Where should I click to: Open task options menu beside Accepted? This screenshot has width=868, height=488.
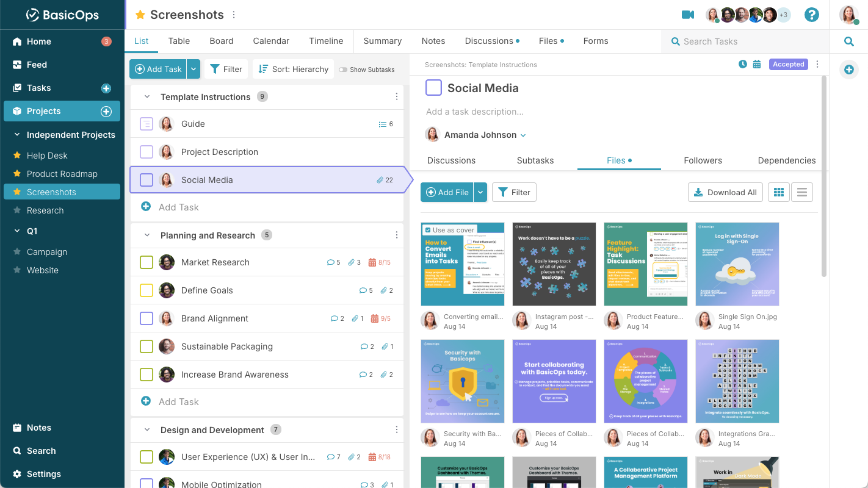pyautogui.click(x=818, y=64)
